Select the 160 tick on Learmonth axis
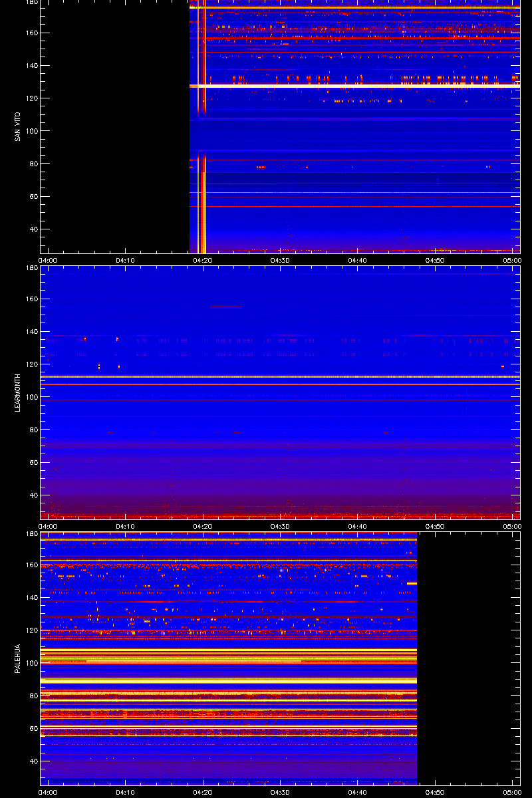Image resolution: width=532 pixels, height=798 pixels. click(x=31, y=299)
